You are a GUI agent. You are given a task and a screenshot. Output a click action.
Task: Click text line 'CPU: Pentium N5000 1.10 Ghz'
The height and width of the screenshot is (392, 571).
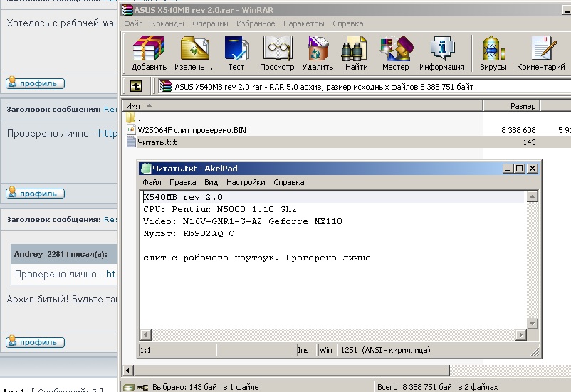[219, 209]
